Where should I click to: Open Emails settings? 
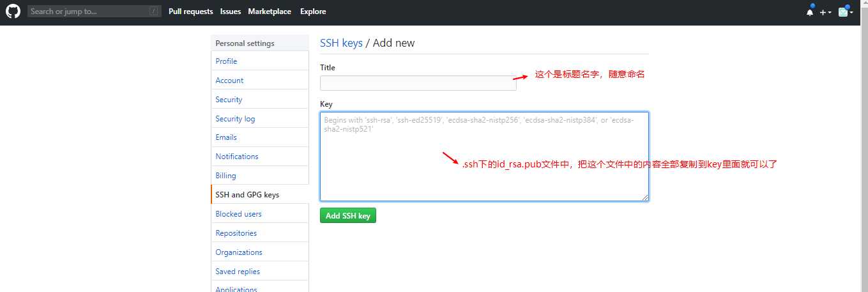[260, 137]
